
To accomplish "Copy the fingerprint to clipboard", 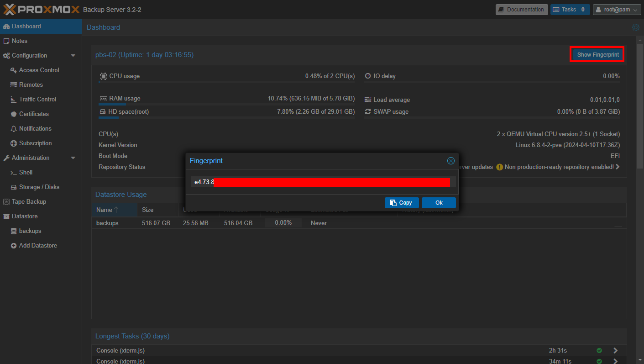I will pyautogui.click(x=401, y=203).
